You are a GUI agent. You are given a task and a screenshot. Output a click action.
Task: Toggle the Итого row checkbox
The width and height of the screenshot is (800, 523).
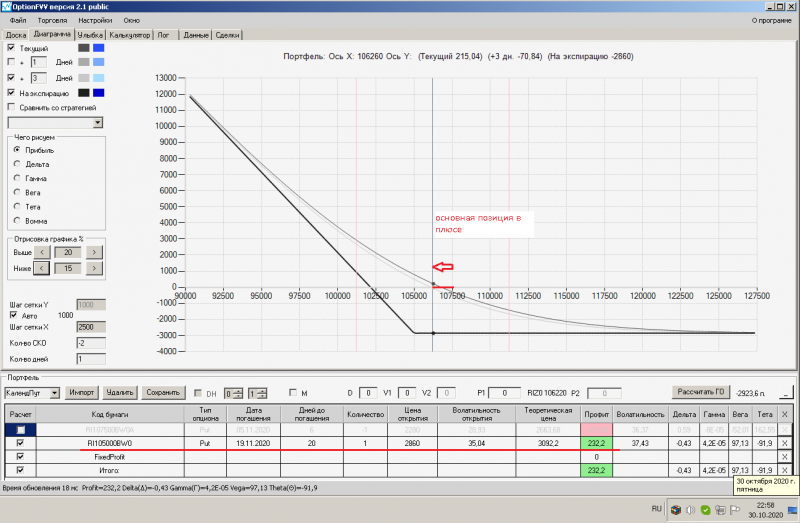[x=20, y=470]
